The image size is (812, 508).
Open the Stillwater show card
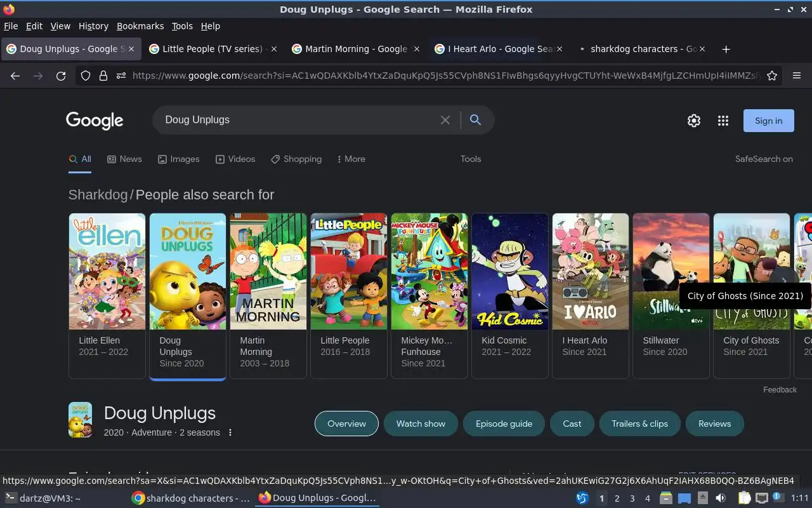671,295
